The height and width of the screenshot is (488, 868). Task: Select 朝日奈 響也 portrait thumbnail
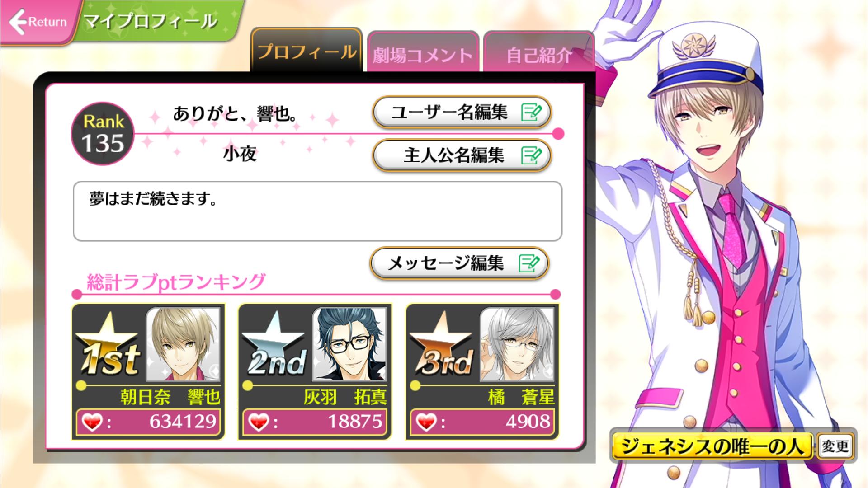(183, 344)
